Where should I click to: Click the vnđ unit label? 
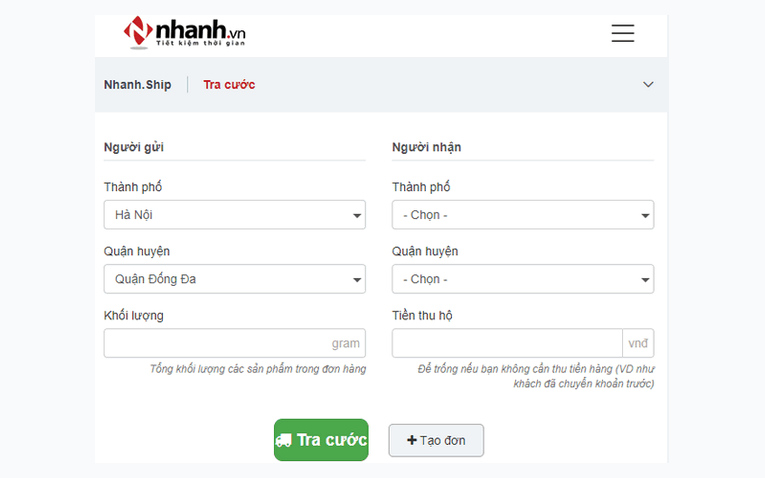click(x=638, y=343)
